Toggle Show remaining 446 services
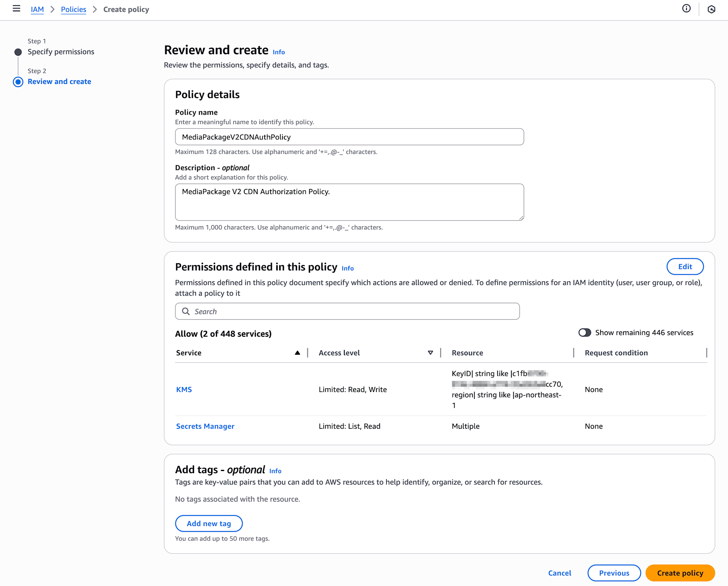Viewport: 728px width, 586px height. point(585,333)
